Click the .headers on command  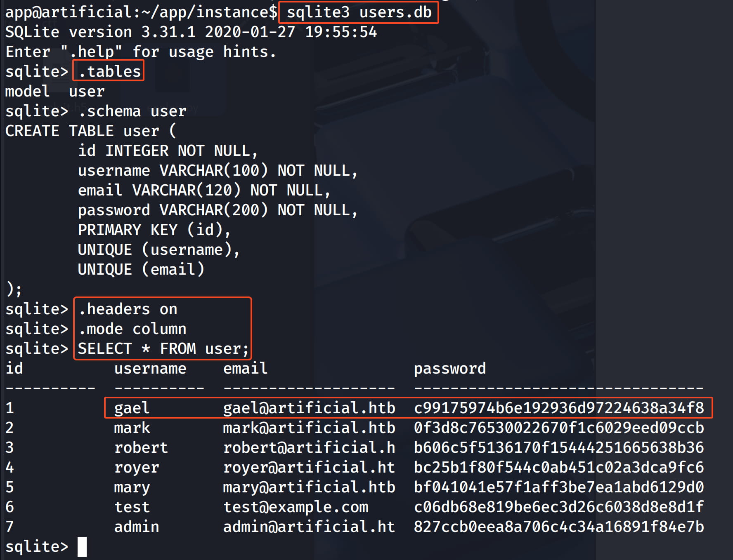[128, 309]
